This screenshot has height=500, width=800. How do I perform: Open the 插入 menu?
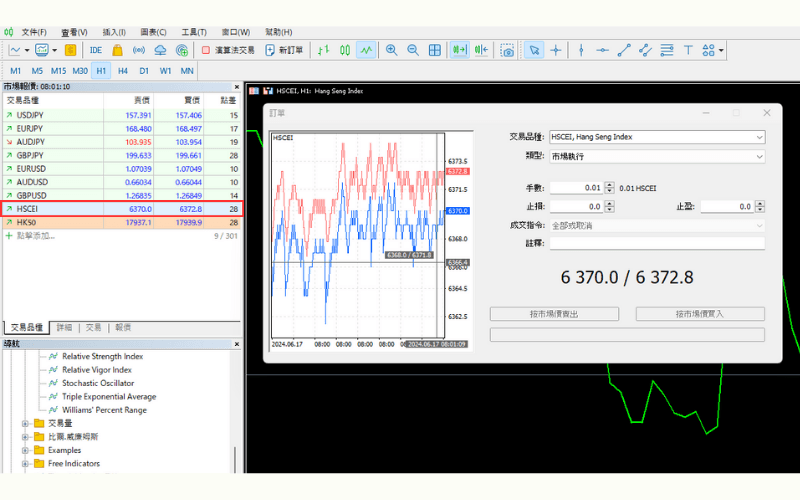pyautogui.click(x=114, y=32)
